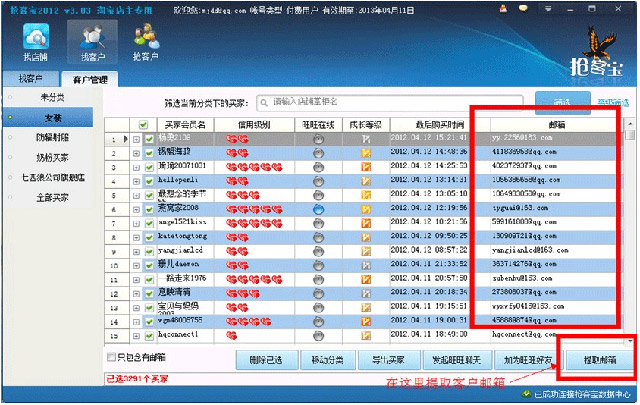Expand row 2 with its plus box
Image resolution: width=640 pixels, height=405 pixels.
coord(136,154)
